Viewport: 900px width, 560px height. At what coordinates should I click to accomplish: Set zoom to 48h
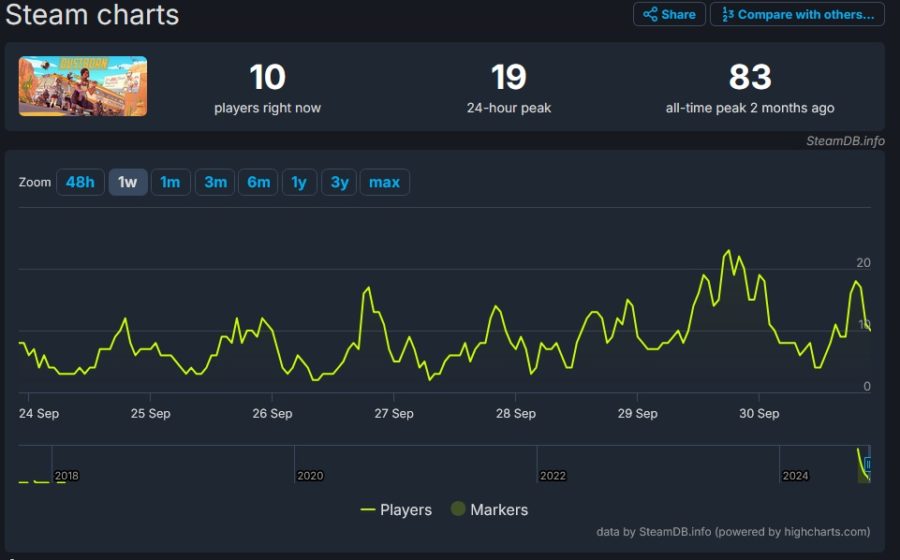click(80, 182)
